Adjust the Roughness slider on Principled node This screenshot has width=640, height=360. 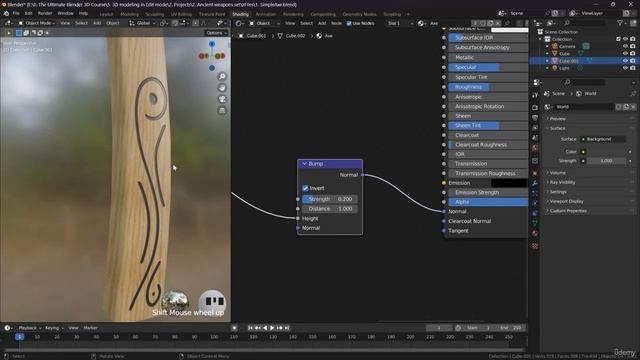click(488, 87)
